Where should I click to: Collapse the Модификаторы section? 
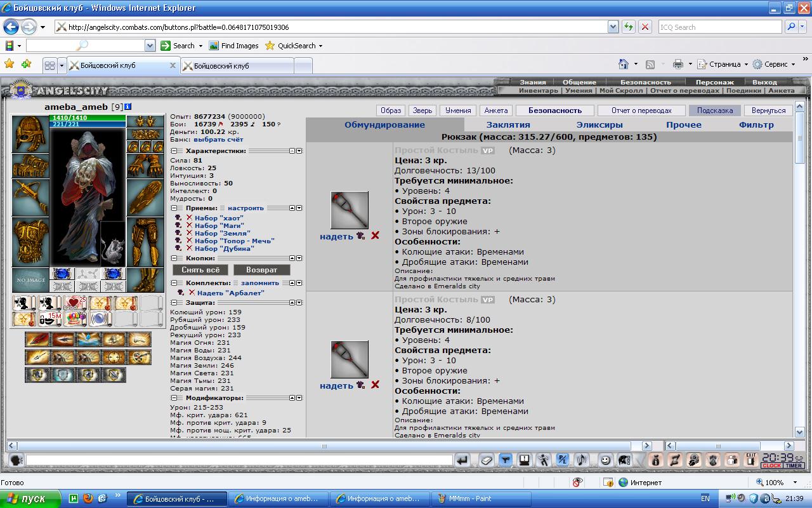(174, 398)
